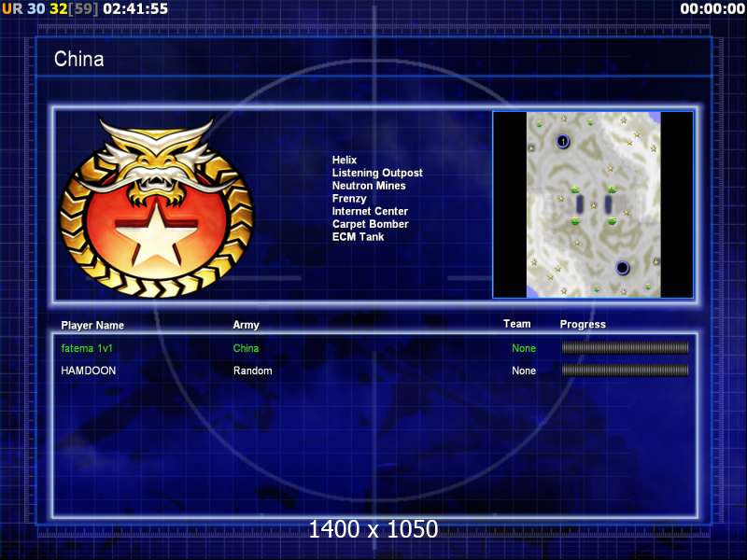Click the China dragon faction emblem
The height and width of the screenshot is (560, 747).
(x=156, y=208)
